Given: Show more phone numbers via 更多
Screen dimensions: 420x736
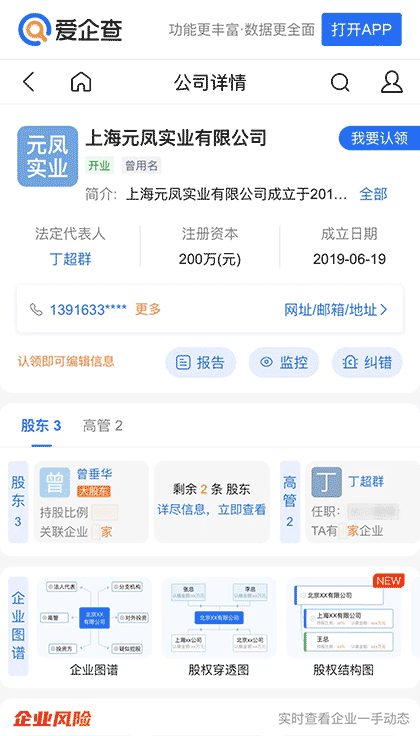Looking at the screenshot, I should coord(148,309).
